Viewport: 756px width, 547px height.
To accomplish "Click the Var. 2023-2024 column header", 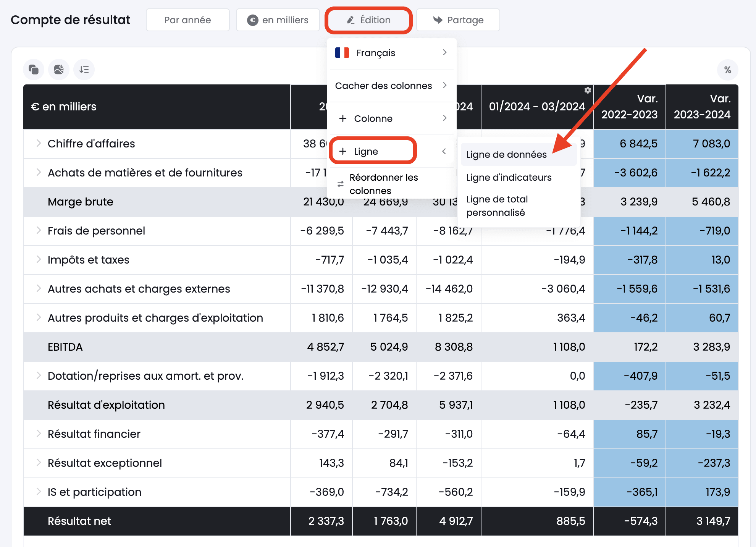I will click(x=702, y=107).
